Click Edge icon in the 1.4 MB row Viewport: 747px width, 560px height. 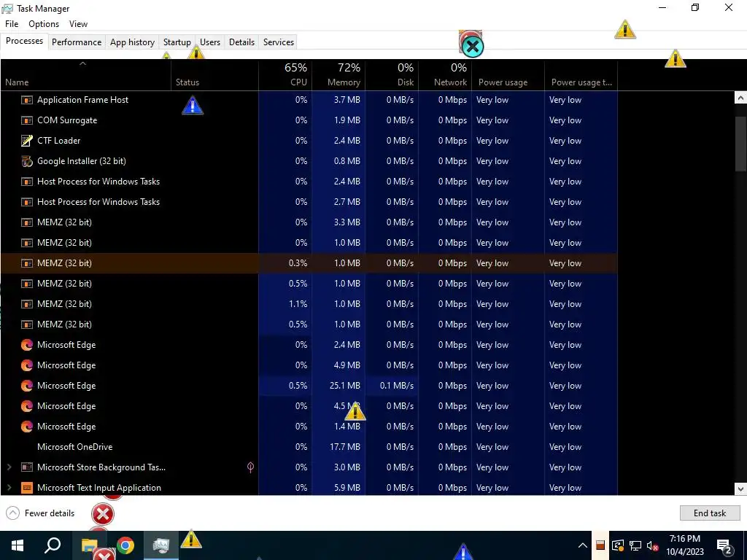pos(27,427)
